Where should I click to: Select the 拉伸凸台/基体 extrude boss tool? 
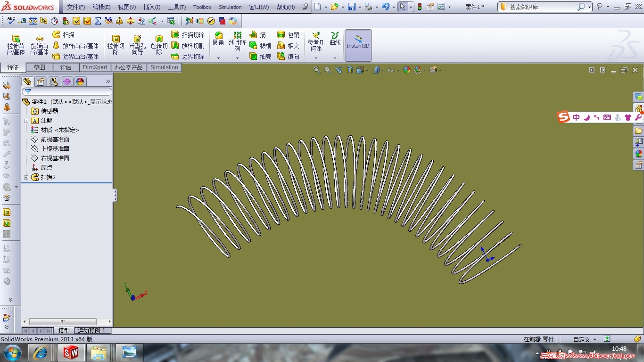click(16, 45)
